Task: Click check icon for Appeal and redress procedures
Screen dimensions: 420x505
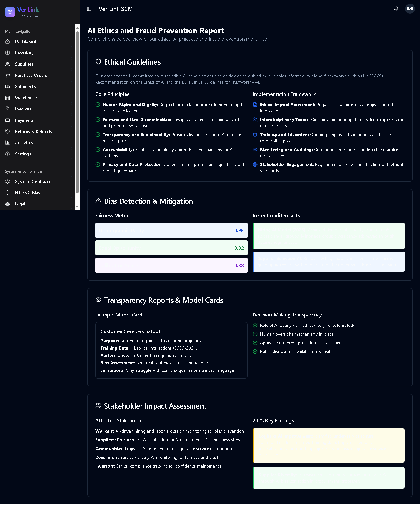Action: (x=255, y=343)
